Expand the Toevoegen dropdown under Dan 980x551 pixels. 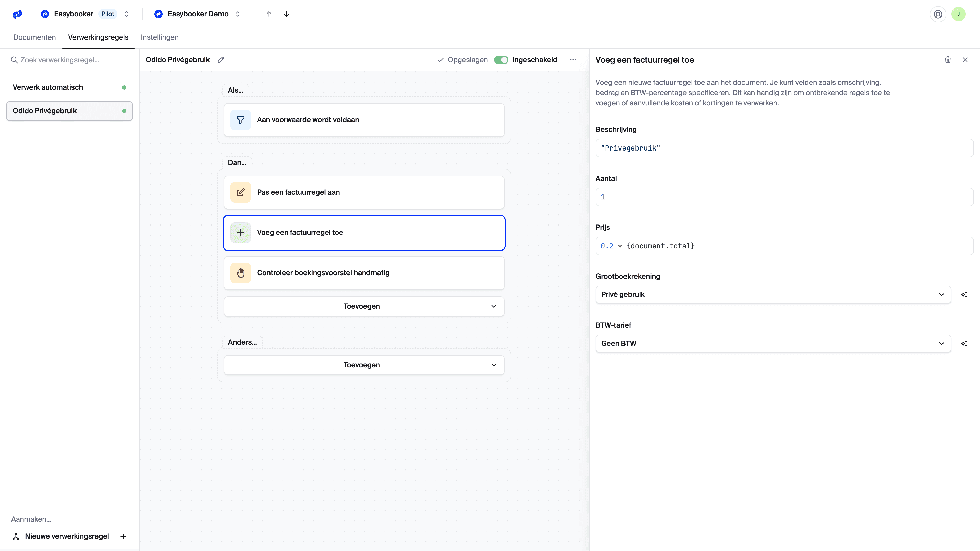coord(364,306)
